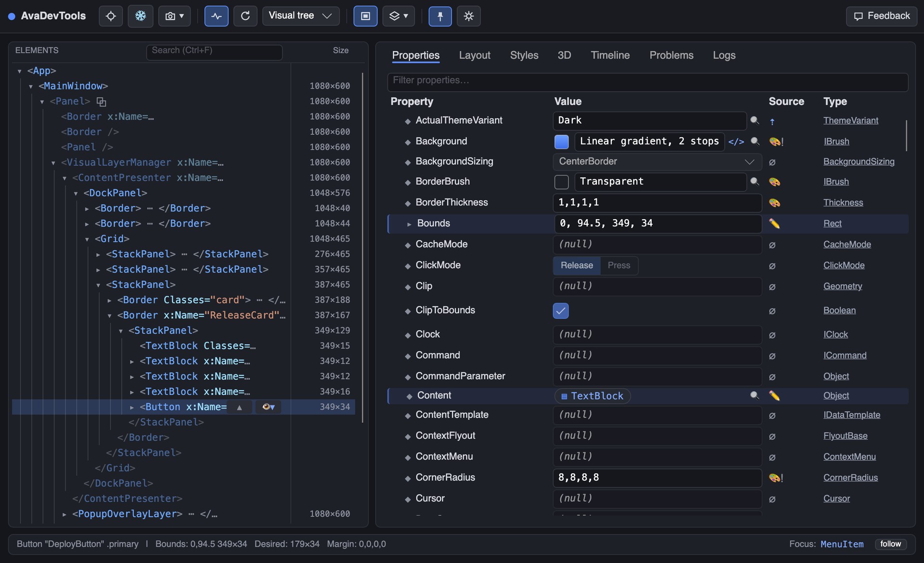Toggle the eye visibility on Button row
This screenshot has height=563, width=924.
click(268, 407)
